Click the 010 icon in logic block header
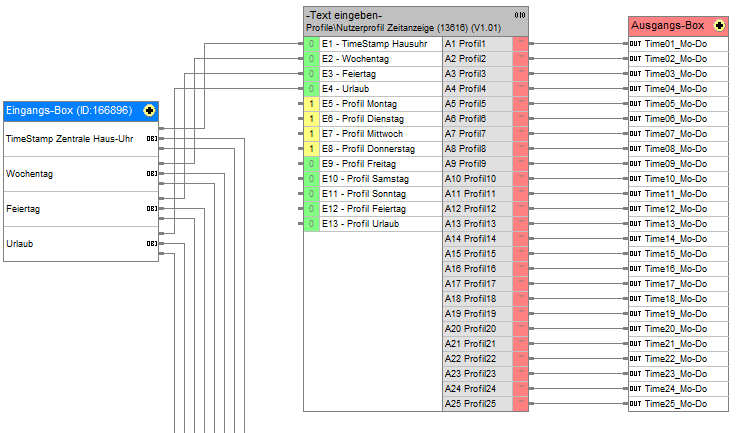The width and height of the screenshot is (738, 433). [x=519, y=15]
